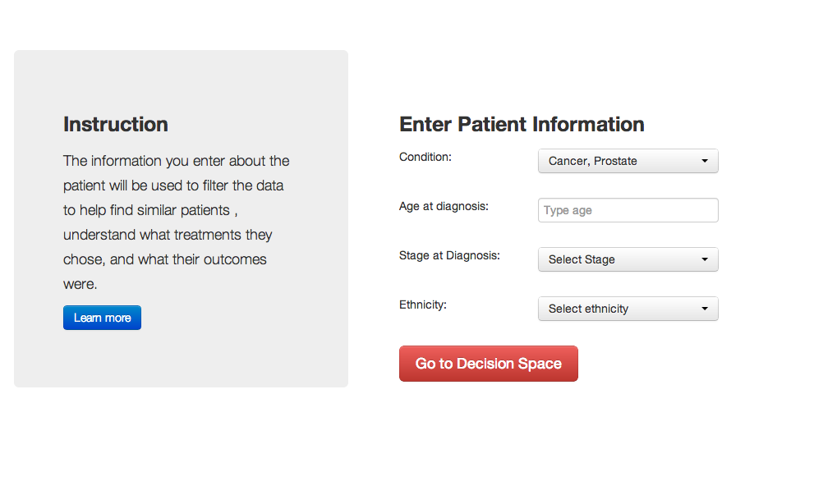
Task: Go to Decision Space via red button
Action: (489, 364)
